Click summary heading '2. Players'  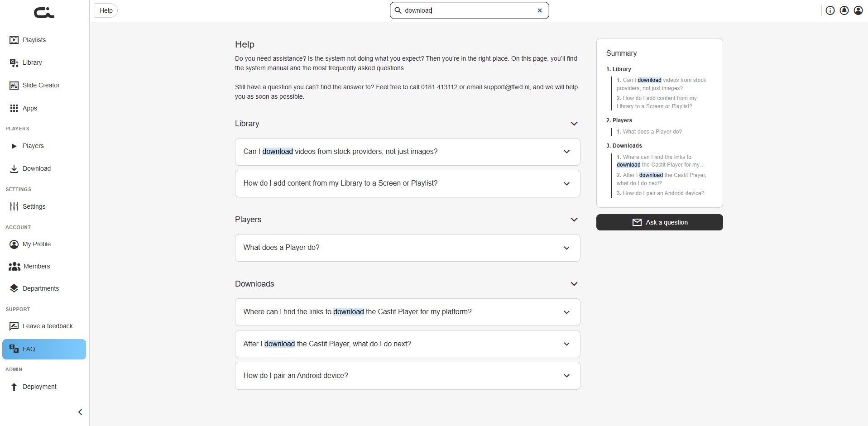pos(619,120)
